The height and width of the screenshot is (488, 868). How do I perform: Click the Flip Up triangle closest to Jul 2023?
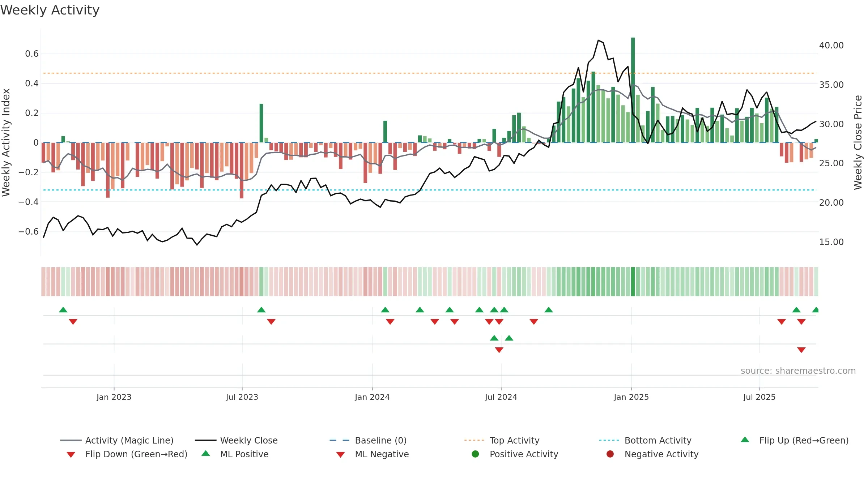pyautogui.click(x=261, y=310)
